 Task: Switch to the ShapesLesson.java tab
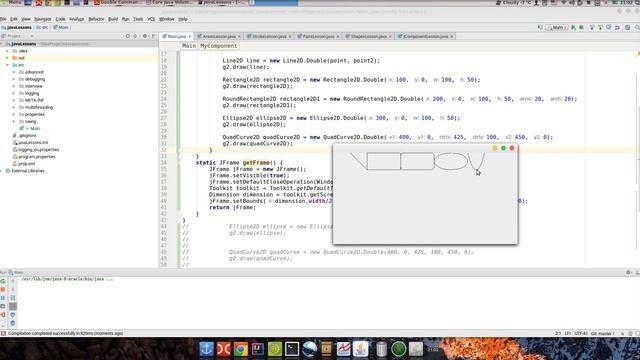(x=369, y=36)
